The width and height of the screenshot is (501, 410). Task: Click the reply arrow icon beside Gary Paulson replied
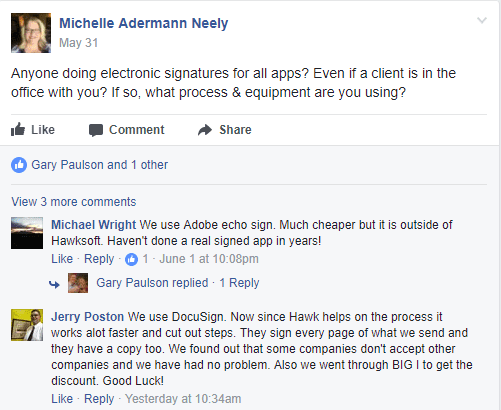click(54, 284)
